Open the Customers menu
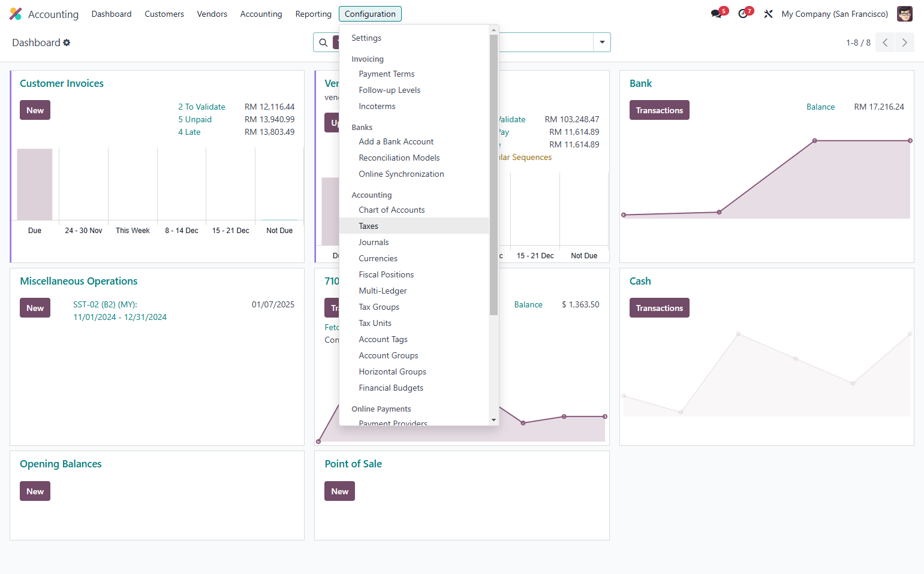Viewport: 924px width, 574px height. click(x=164, y=14)
